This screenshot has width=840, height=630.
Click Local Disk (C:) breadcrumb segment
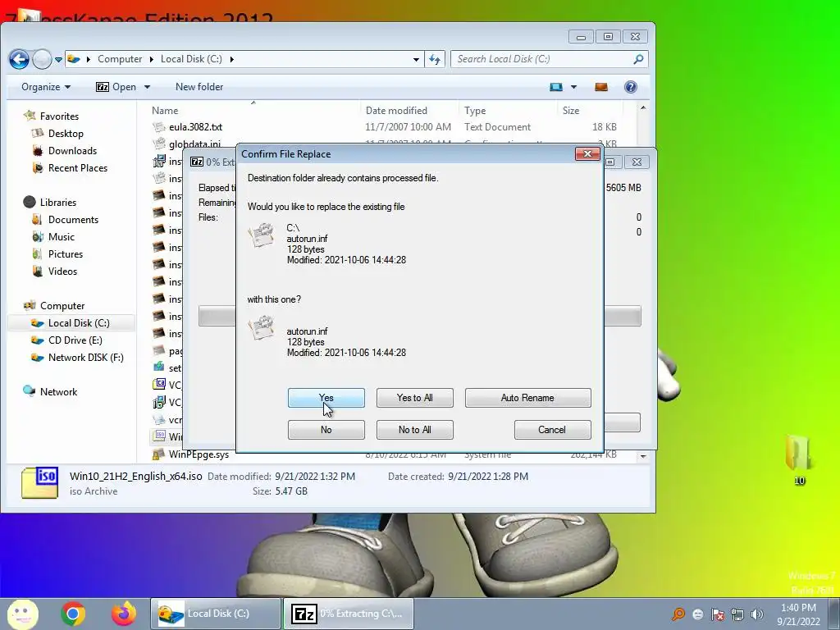tap(191, 59)
